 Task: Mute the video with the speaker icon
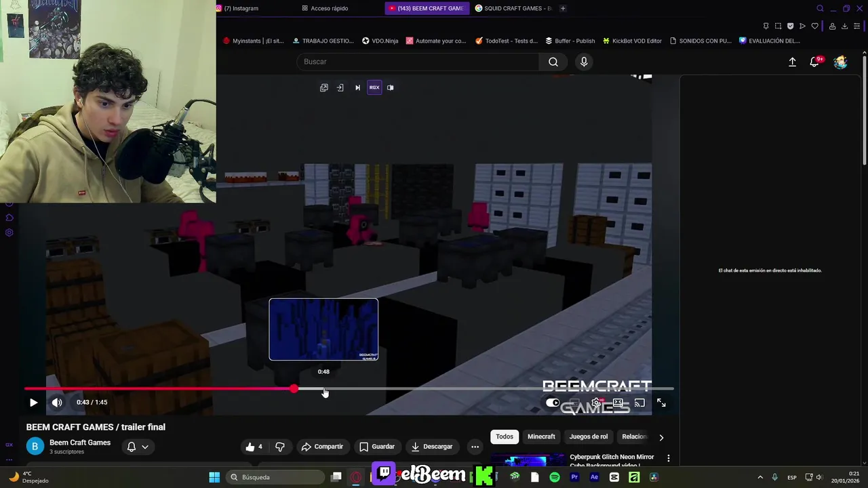57,403
